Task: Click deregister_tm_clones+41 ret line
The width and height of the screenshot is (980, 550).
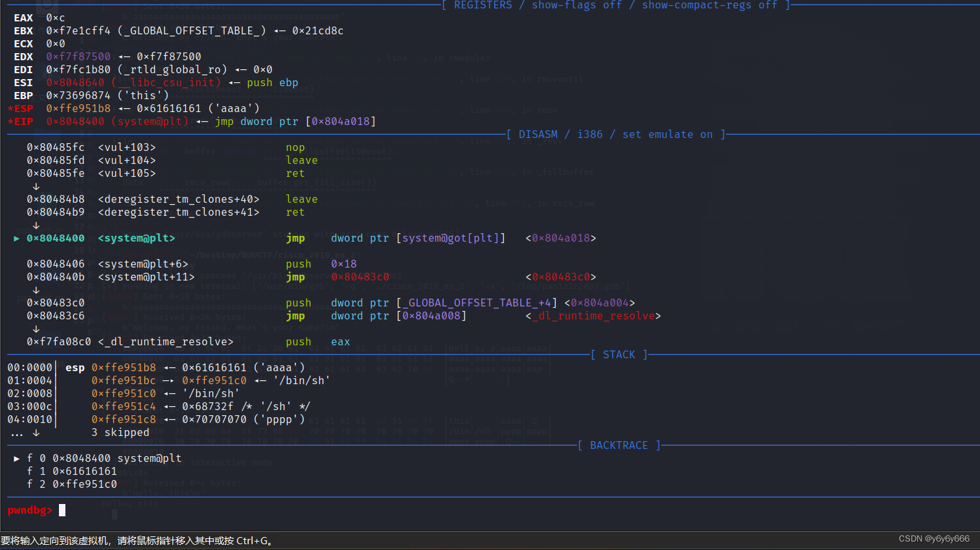Action: click(166, 212)
